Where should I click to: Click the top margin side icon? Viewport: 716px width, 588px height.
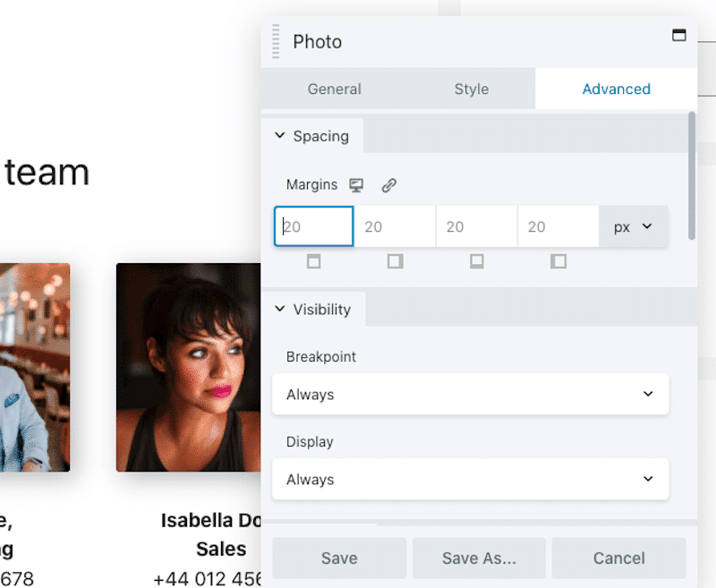[x=313, y=261]
